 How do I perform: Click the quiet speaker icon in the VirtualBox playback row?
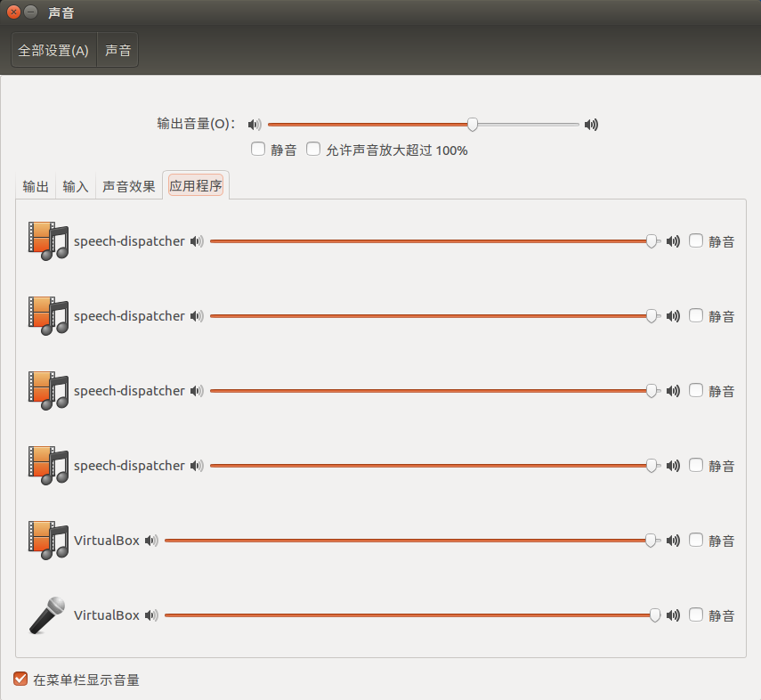[151, 541]
